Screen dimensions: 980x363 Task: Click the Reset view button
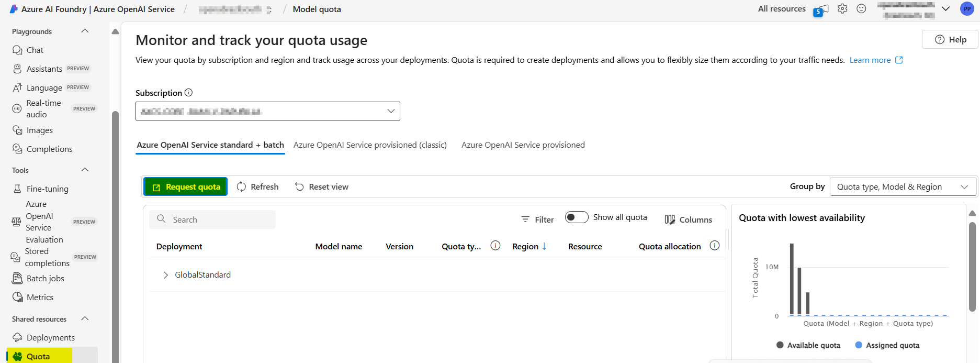(x=322, y=187)
